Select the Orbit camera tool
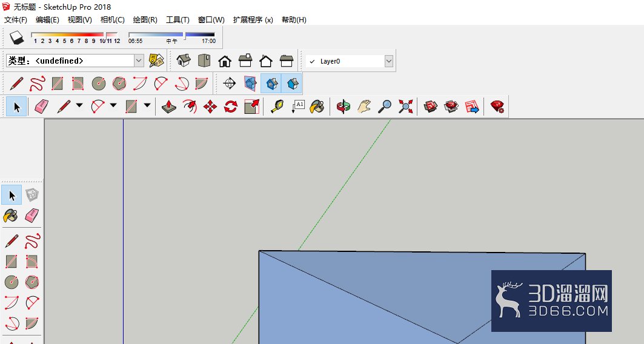 (x=344, y=107)
